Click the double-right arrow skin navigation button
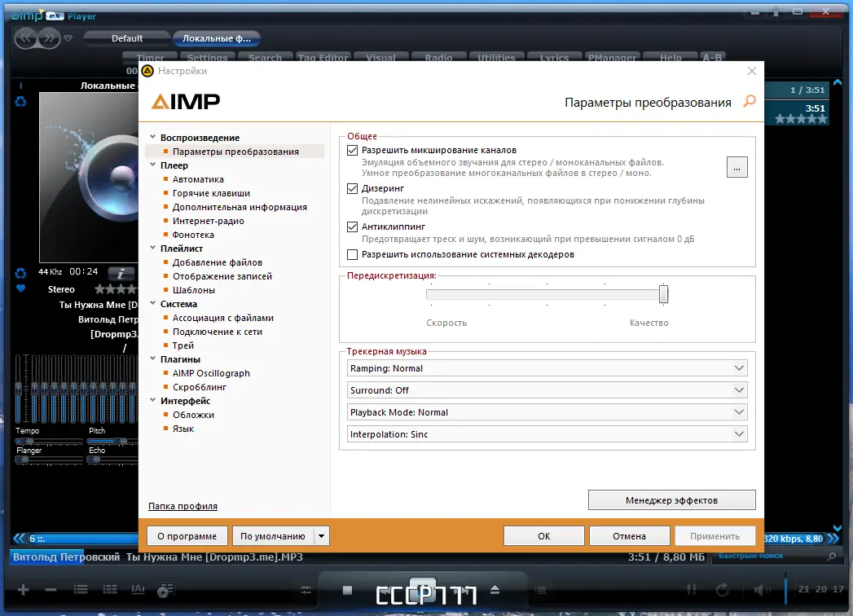This screenshot has height=616, width=853. (x=49, y=38)
